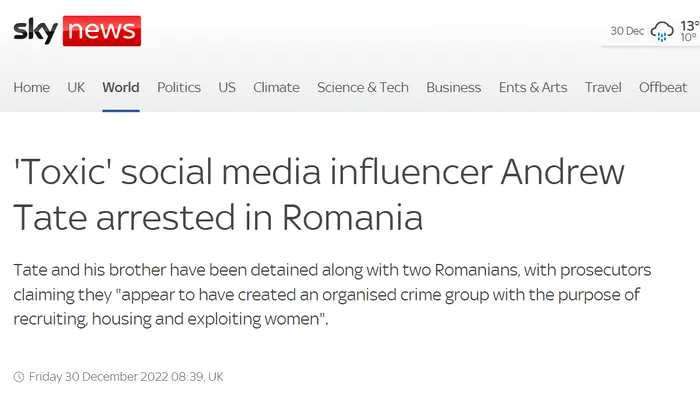Click the 13° temperature reading
Image resolution: width=700 pixels, height=403 pixels.
pos(690,25)
